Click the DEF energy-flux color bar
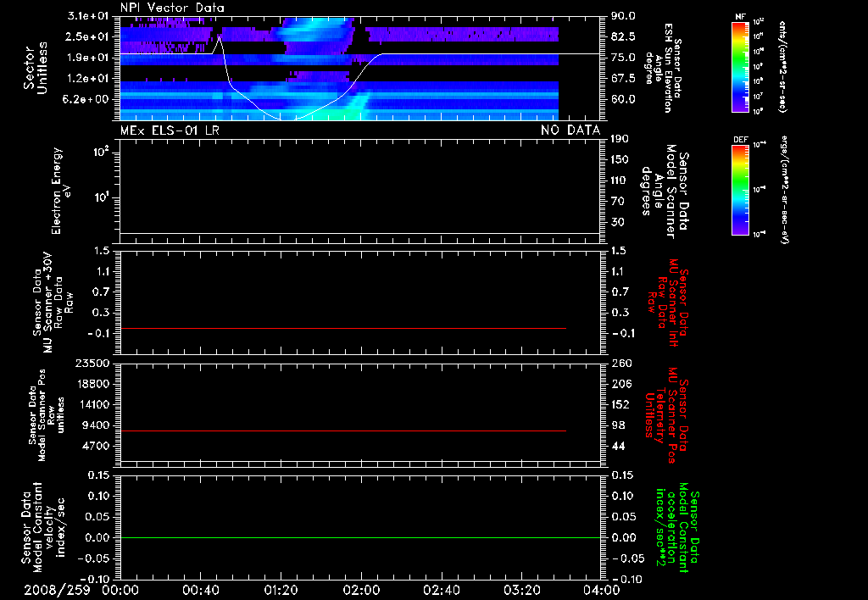The image size is (868, 600). tap(741, 190)
